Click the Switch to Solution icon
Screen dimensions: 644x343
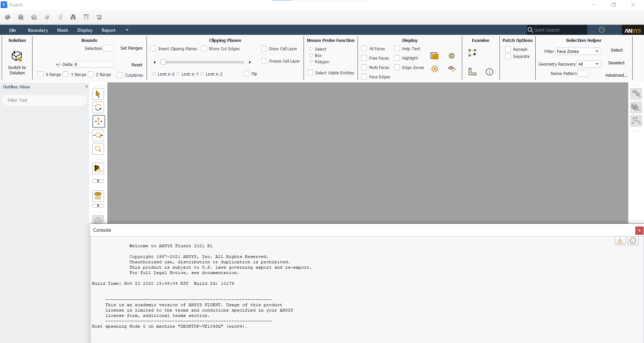[x=17, y=56]
